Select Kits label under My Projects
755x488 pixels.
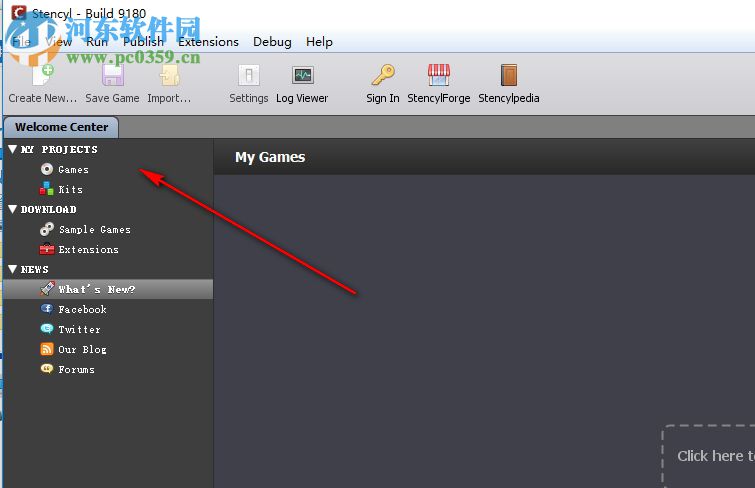pos(70,189)
